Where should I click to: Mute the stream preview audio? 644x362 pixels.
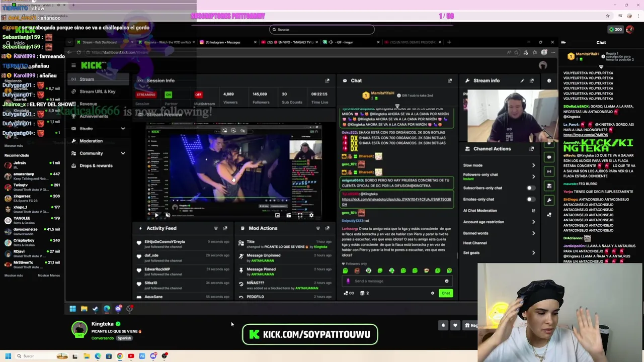coord(168,215)
